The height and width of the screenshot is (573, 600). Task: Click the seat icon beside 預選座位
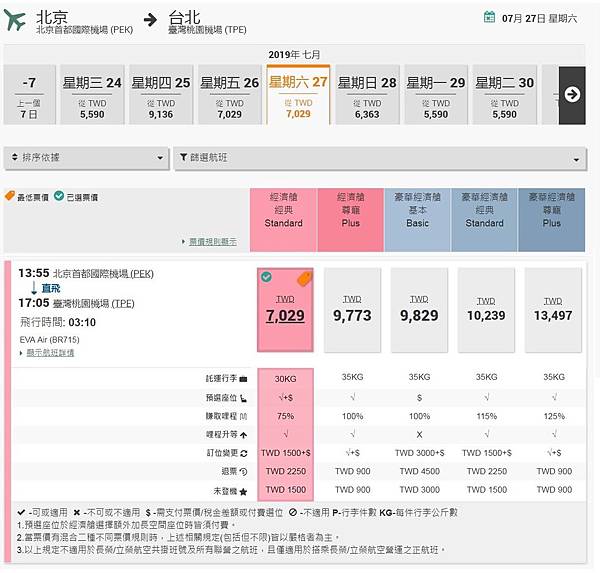point(243,397)
